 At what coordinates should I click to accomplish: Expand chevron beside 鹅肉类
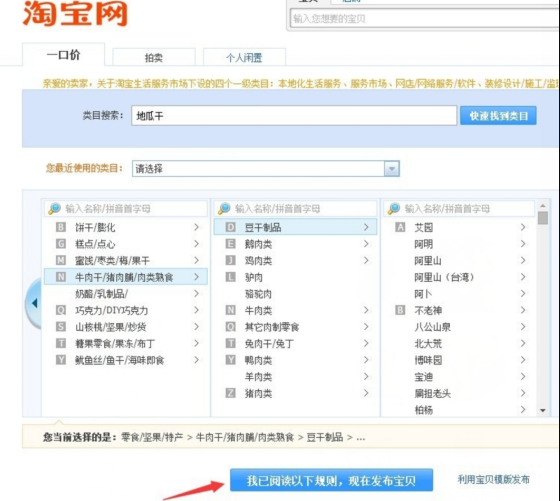coord(366,244)
